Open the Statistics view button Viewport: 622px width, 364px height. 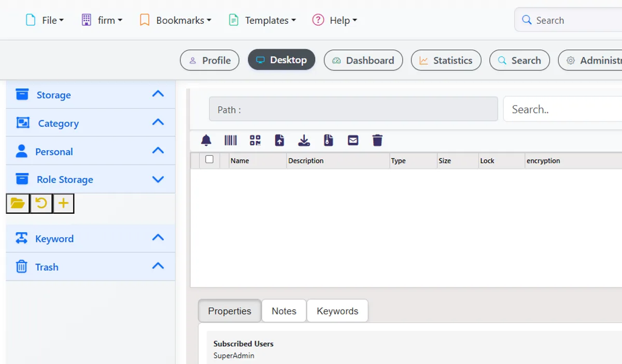[x=446, y=60]
